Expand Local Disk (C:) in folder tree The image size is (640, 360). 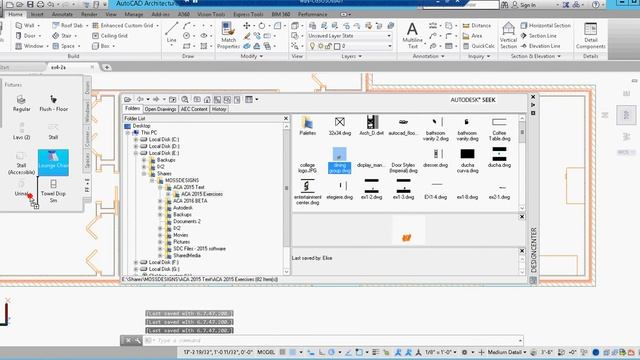[x=136, y=140]
